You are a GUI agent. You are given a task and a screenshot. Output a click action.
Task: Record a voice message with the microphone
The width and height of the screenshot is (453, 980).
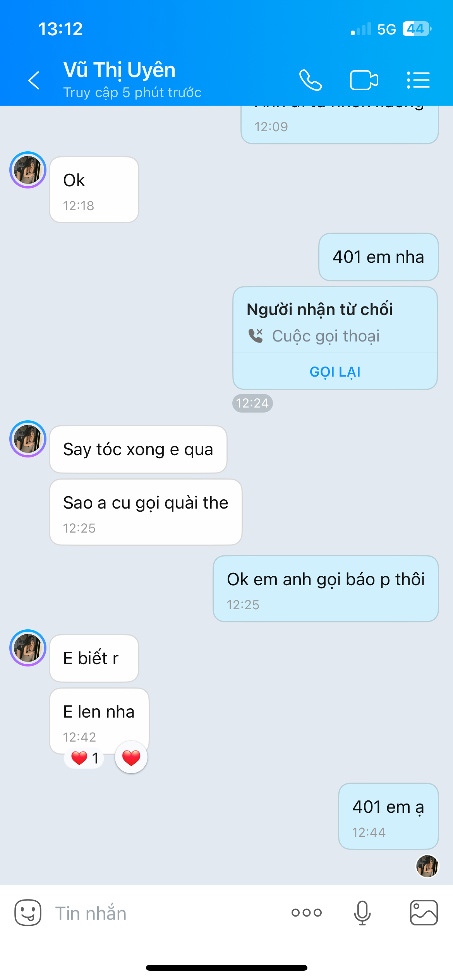click(362, 912)
